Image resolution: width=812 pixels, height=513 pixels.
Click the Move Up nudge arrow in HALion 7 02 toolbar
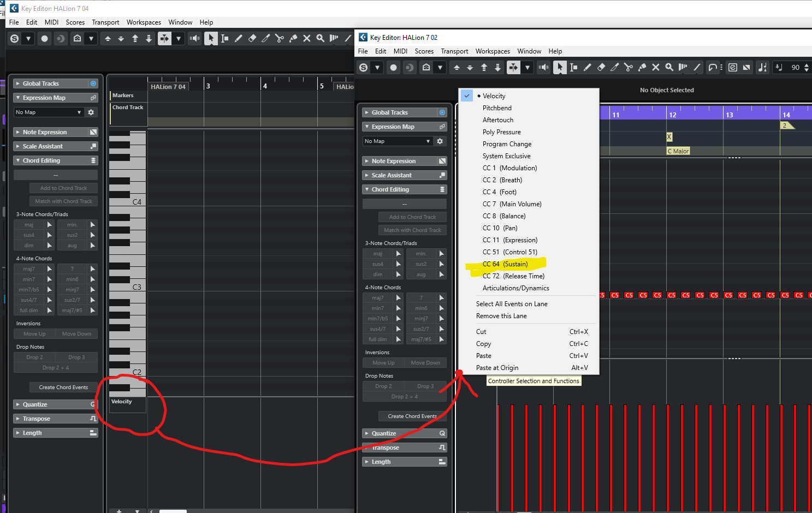tap(457, 67)
